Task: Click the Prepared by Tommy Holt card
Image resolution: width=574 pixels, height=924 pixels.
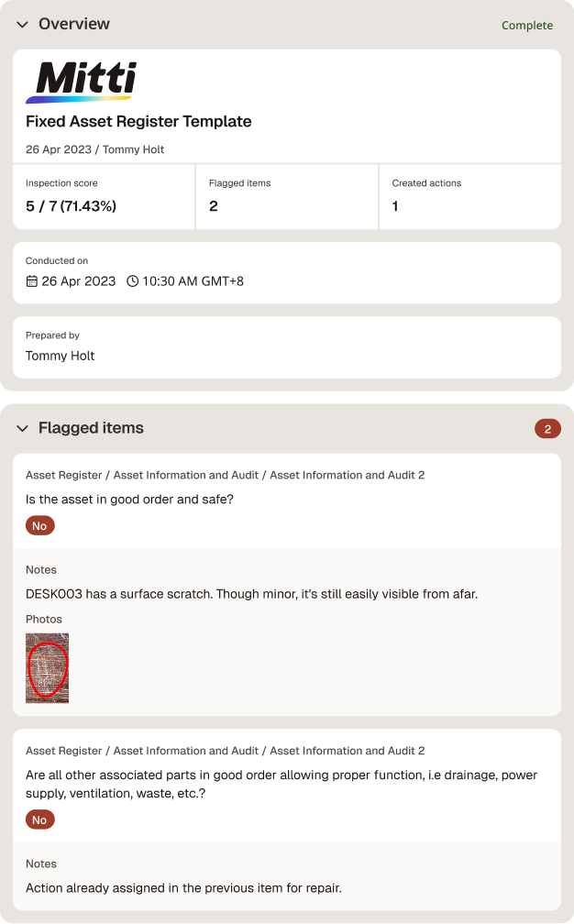Action: pyautogui.click(x=287, y=347)
